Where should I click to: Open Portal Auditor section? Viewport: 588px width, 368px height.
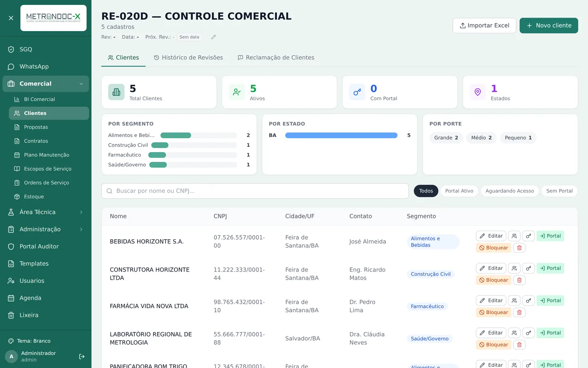coord(46,247)
